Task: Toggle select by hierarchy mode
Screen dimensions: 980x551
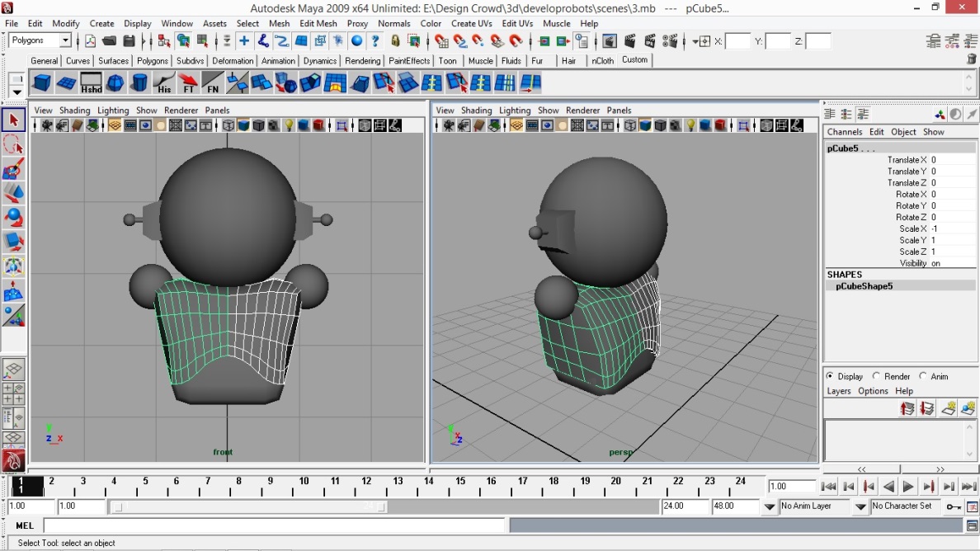Action: pyautogui.click(x=164, y=41)
